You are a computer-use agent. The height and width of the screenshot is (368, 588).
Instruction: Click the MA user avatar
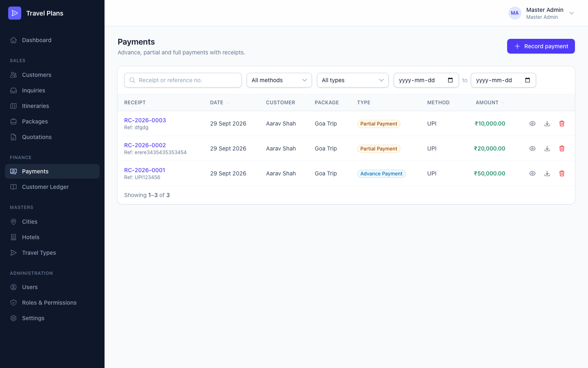pyautogui.click(x=515, y=13)
